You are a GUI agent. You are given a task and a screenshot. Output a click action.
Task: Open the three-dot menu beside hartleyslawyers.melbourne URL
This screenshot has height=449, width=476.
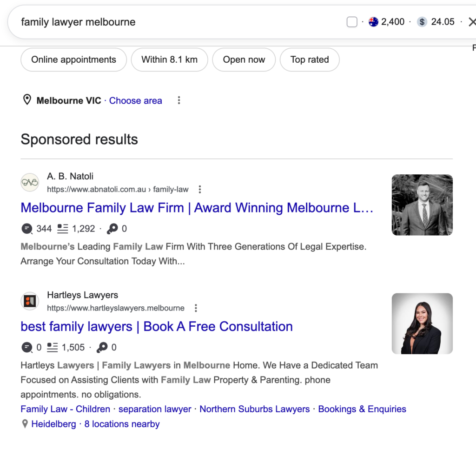(196, 308)
